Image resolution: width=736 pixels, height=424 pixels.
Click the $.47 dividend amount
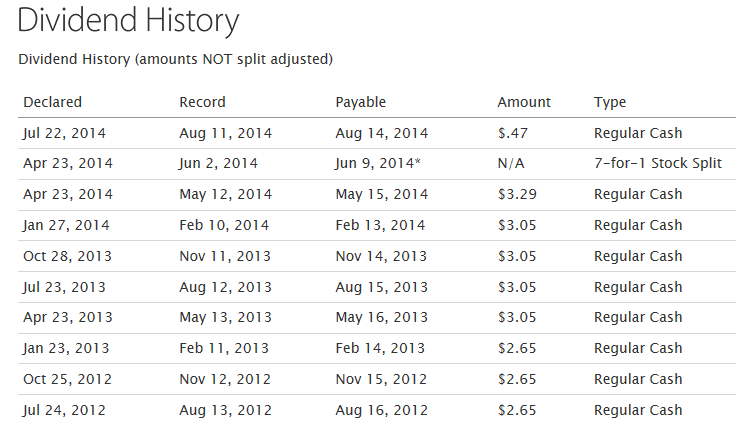tap(514, 133)
